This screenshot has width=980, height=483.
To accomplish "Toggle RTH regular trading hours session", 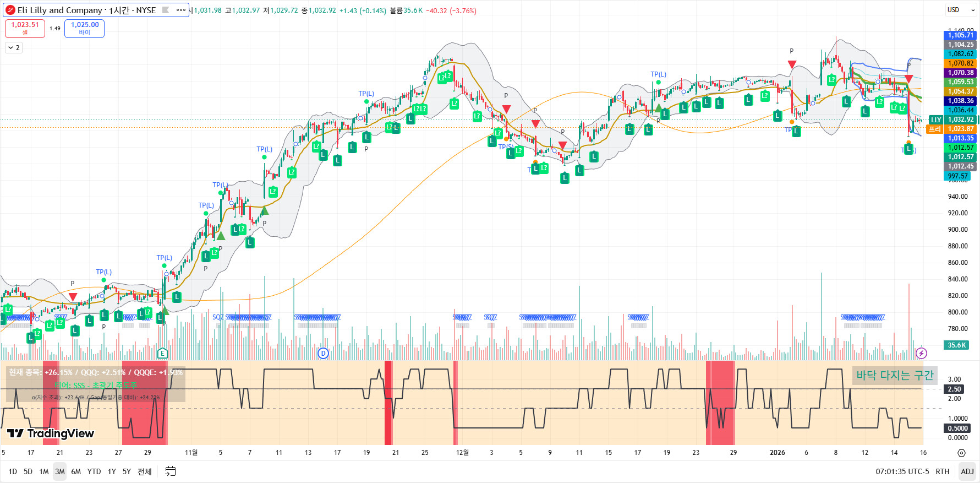I will [x=943, y=471].
